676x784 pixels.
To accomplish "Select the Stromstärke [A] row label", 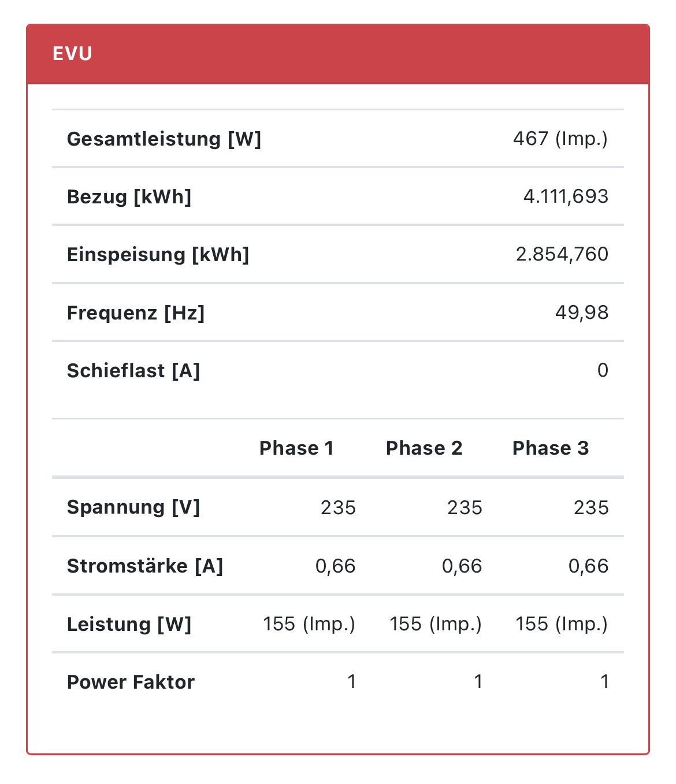I will pyautogui.click(x=145, y=566).
